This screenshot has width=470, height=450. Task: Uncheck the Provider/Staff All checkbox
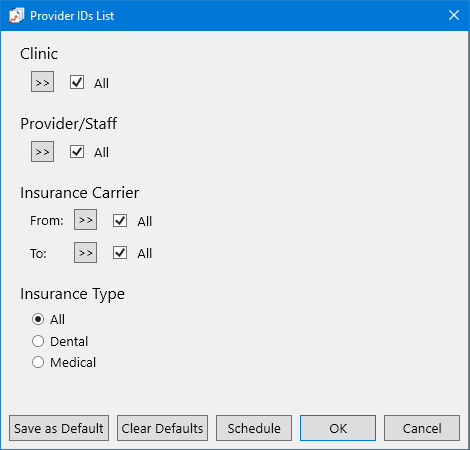pyautogui.click(x=77, y=152)
